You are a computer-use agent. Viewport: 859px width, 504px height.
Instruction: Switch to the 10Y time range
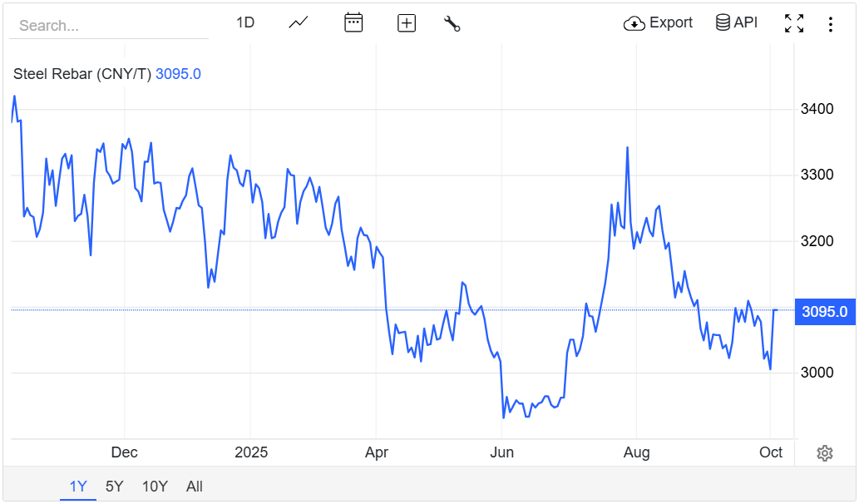155,487
